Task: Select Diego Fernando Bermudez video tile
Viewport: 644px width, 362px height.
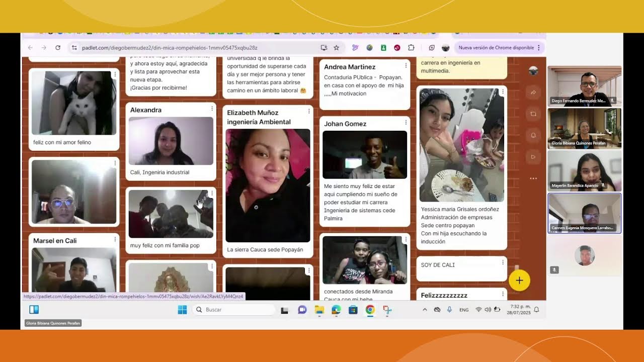Action: coord(585,86)
